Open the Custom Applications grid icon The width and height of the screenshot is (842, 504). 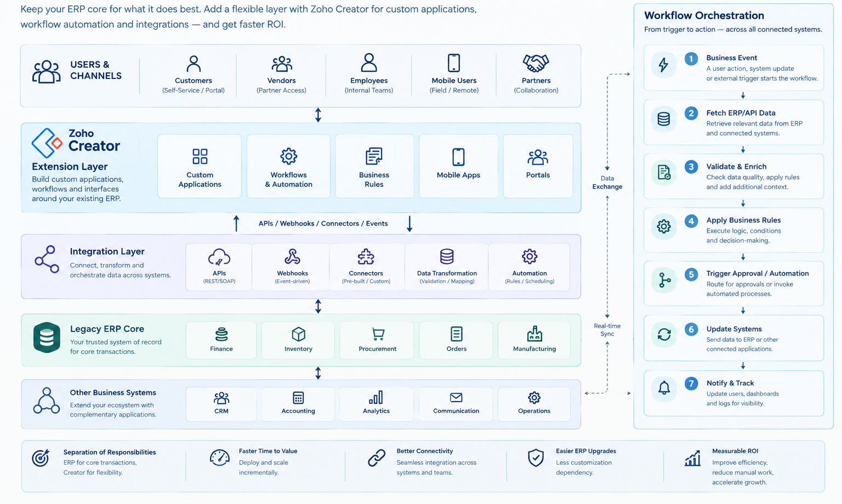point(200,156)
